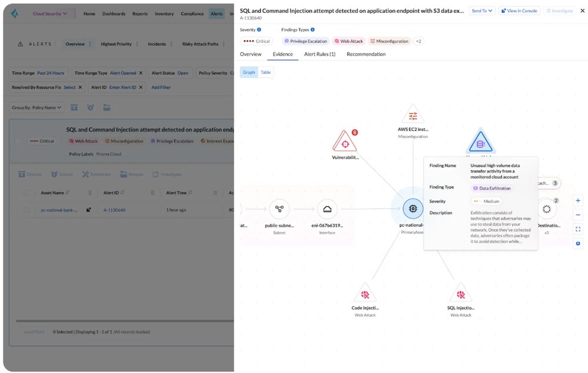Fit the graph to screen
588x373 pixels.
pos(578,229)
